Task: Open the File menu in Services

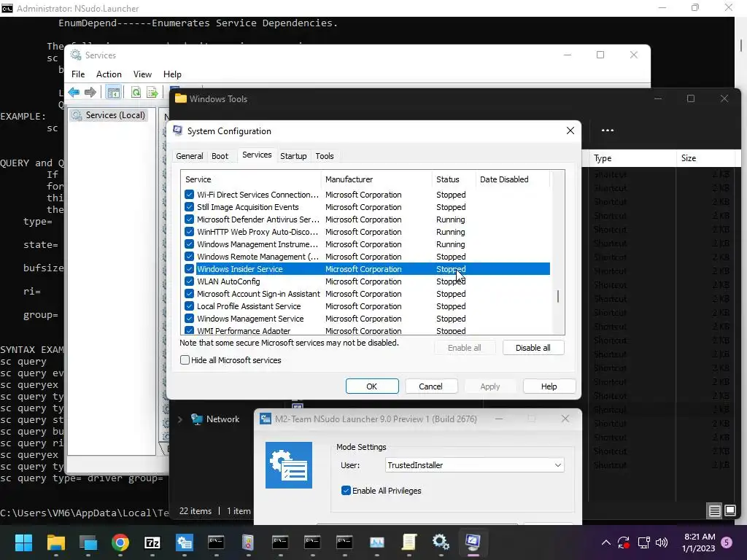Action: (x=78, y=74)
